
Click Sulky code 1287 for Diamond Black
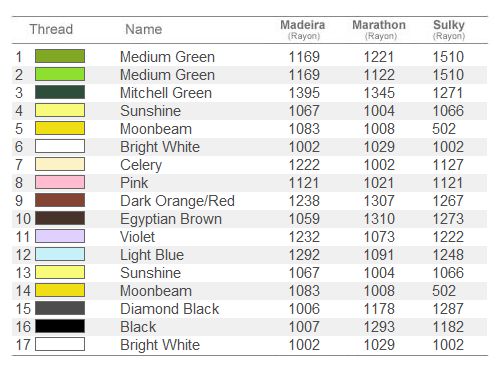[x=448, y=309]
